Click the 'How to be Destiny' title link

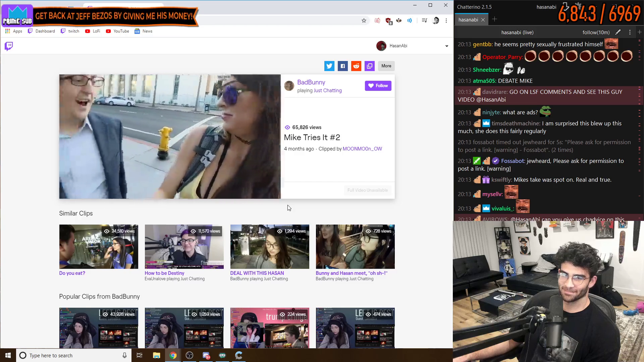(165, 273)
